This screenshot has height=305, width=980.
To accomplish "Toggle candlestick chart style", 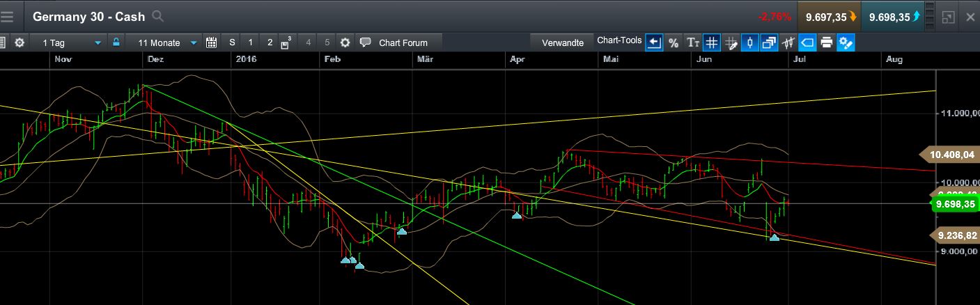I will [749, 42].
